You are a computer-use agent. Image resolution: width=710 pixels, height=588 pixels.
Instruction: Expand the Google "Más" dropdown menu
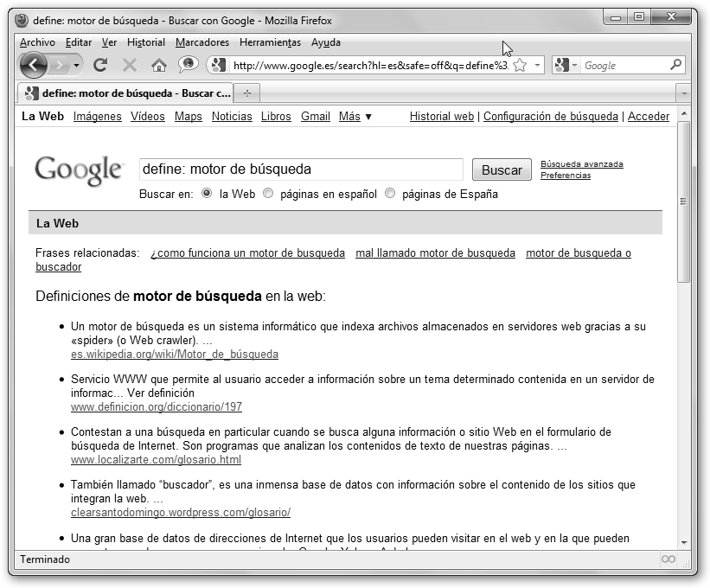pos(355,117)
